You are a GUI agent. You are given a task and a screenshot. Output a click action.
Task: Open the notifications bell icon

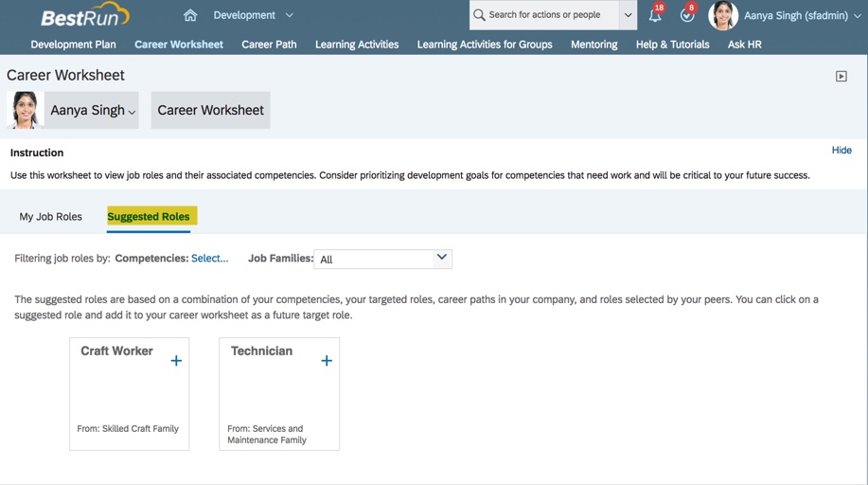655,15
